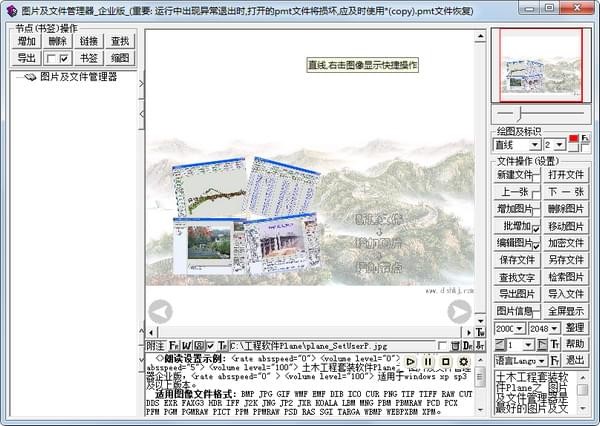Go to next image with right arrow circle

459,312
